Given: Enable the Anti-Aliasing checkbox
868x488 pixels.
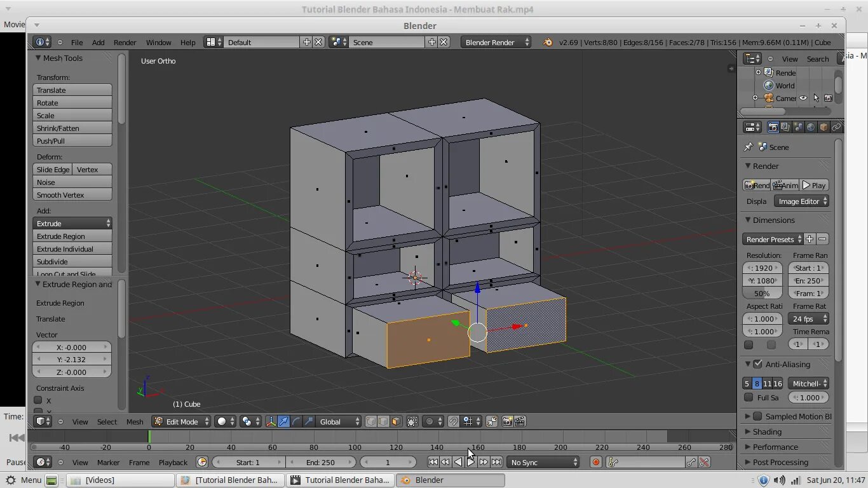Looking at the screenshot, I should [x=757, y=364].
